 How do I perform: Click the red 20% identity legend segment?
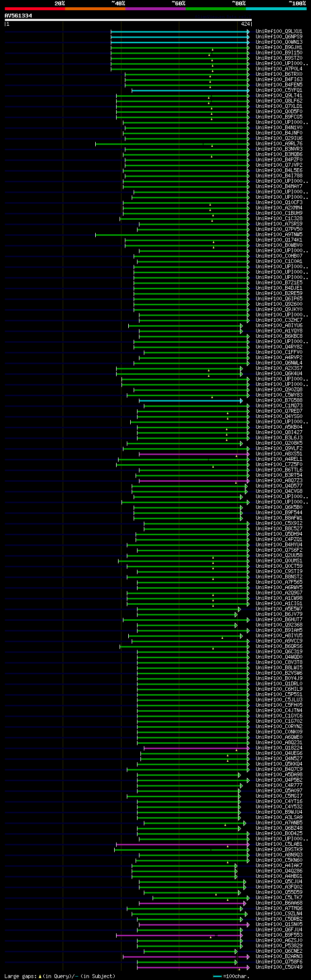coord(35,8)
